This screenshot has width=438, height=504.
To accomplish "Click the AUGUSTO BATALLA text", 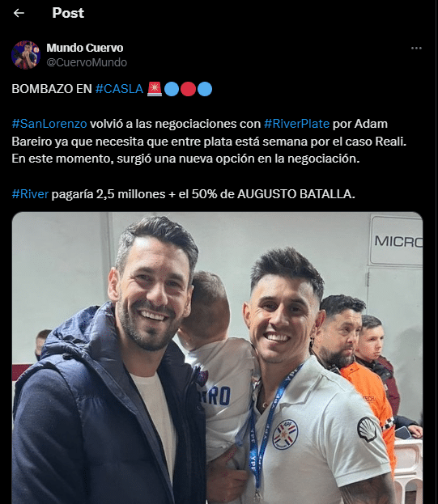I will click(296, 194).
